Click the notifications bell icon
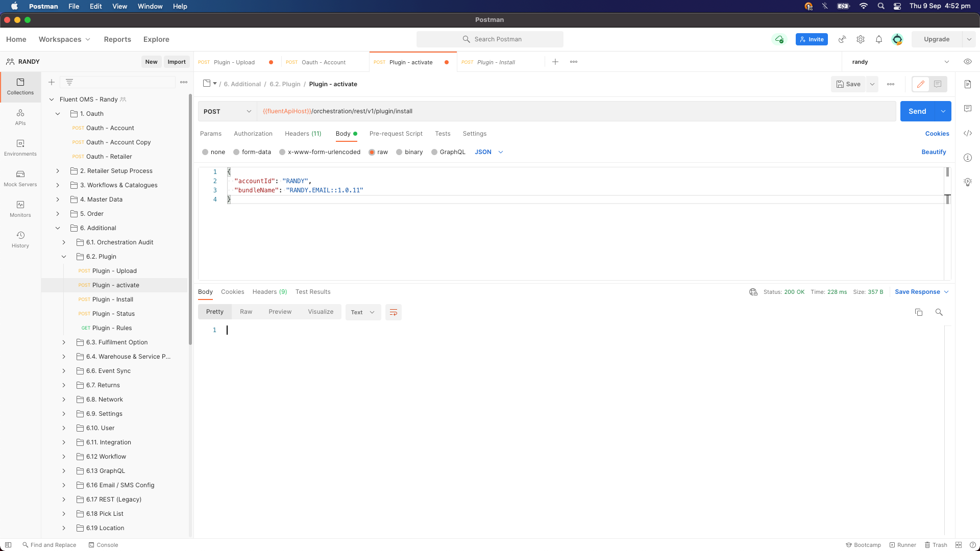 click(x=878, y=39)
